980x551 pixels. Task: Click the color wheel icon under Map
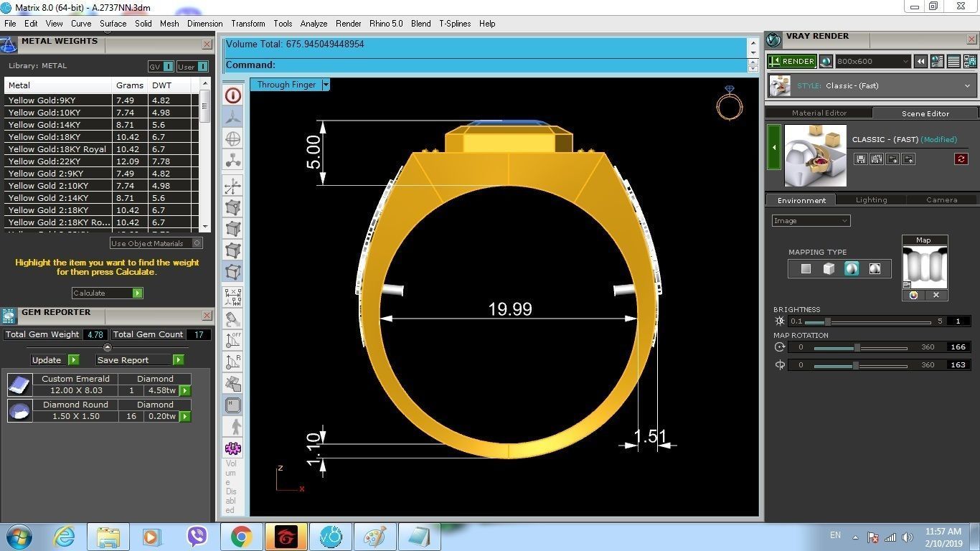pyautogui.click(x=913, y=295)
